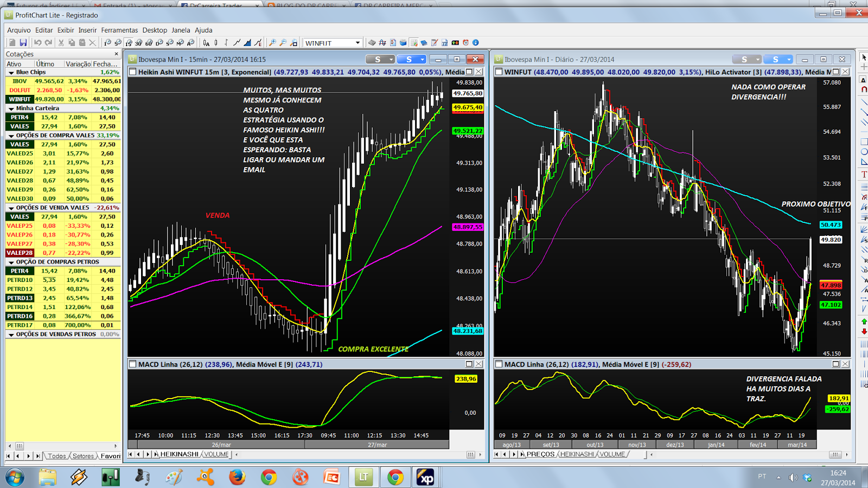Screen dimensions: 868x488
Task: Collapse the Blue Chips group
Action: (x=11, y=72)
